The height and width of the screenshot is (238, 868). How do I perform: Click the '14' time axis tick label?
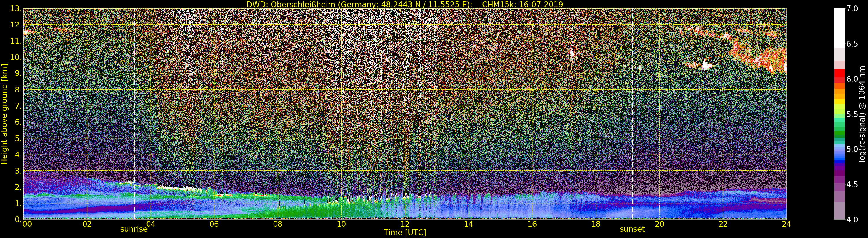pos(469,224)
